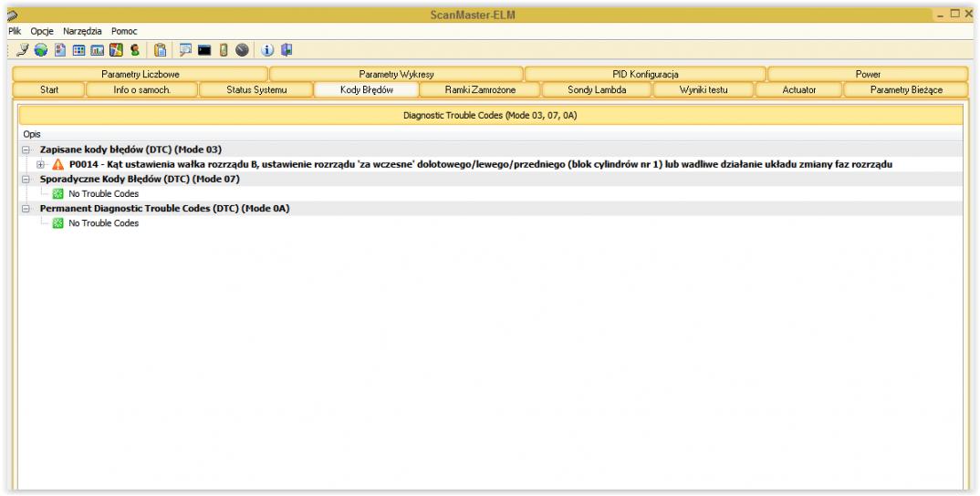Collapse Sporadyczne Kody Błędów (Mode 07) group
The width and height of the screenshot is (980, 496).
pyautogui.click(x=26, y=180)
